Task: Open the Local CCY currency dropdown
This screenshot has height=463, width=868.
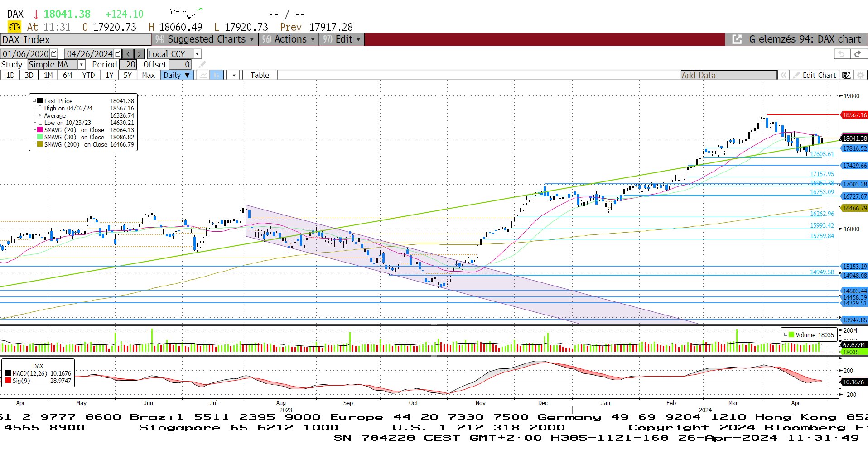Action: point(197,54)
